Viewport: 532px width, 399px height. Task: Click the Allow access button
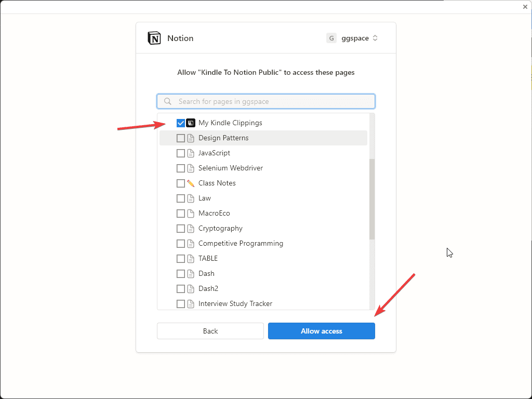[x=321, y=331]
